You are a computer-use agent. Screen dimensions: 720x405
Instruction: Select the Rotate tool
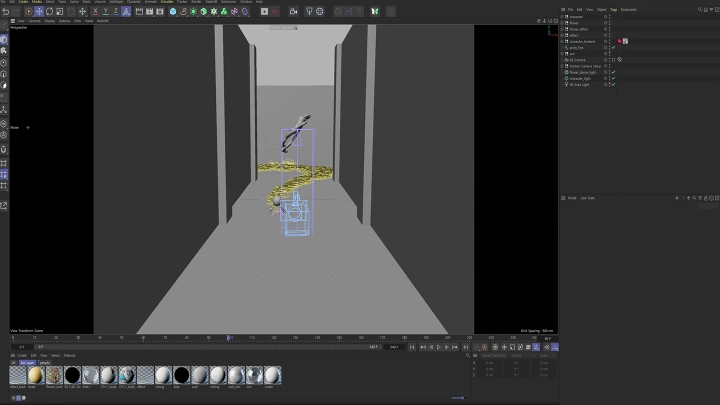click(50, 11)
